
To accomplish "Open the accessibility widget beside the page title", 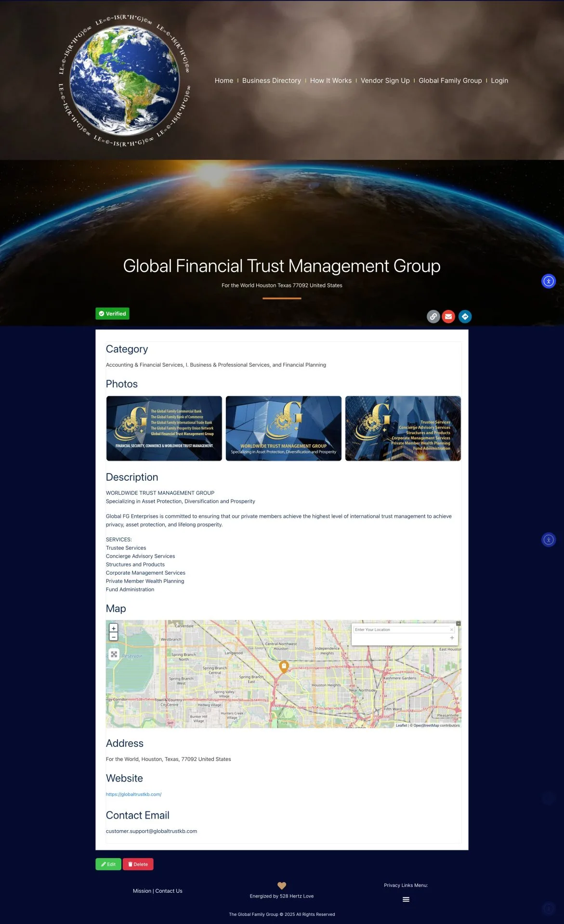I will click(x=549, y=281).
